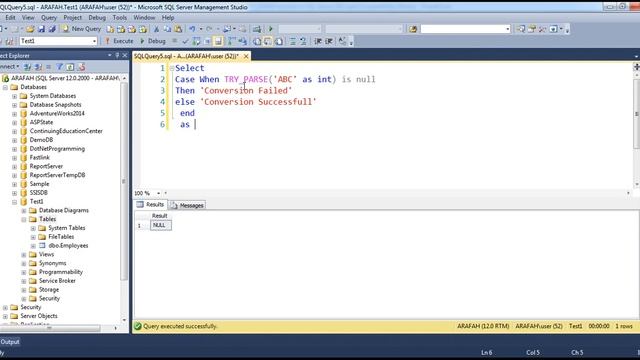Screen dimensions: 640x360
Task: Close the SQLQuery5.sql tab
Action: click(x=246, y=56)
